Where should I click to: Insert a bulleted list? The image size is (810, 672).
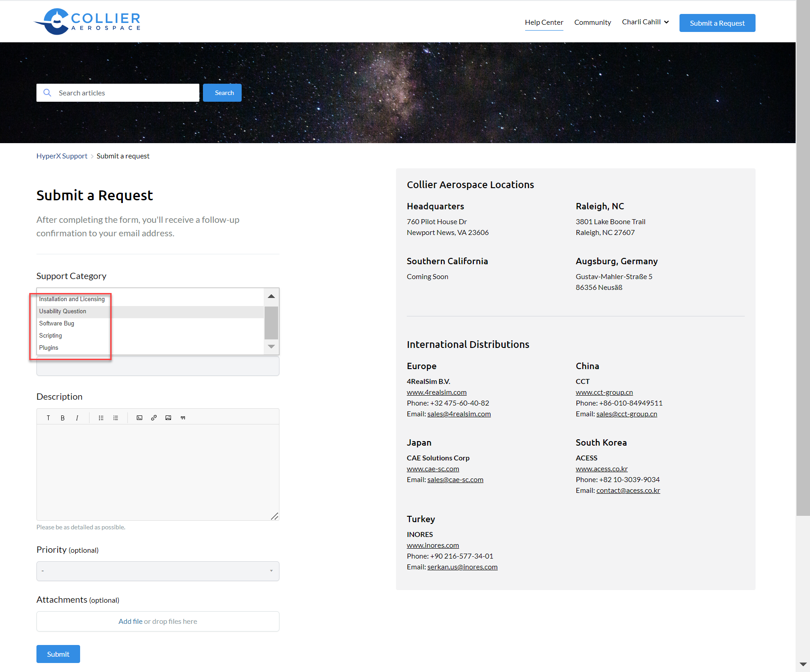click(101, 418)
